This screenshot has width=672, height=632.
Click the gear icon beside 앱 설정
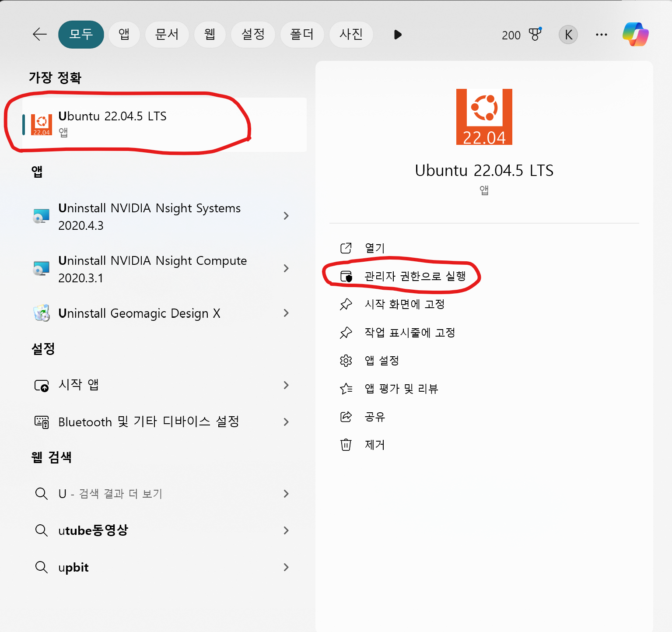pos(346,361)
